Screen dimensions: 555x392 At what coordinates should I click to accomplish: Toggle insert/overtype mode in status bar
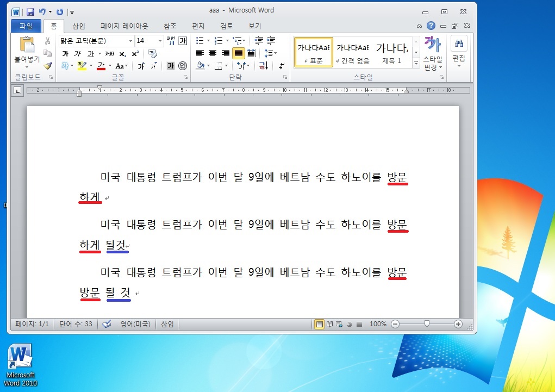click(167, 324)
